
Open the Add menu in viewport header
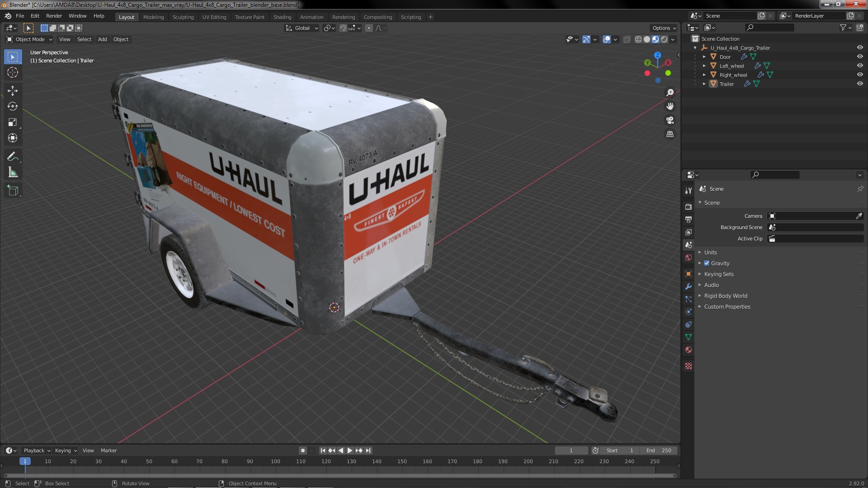[x=103, y=39]
